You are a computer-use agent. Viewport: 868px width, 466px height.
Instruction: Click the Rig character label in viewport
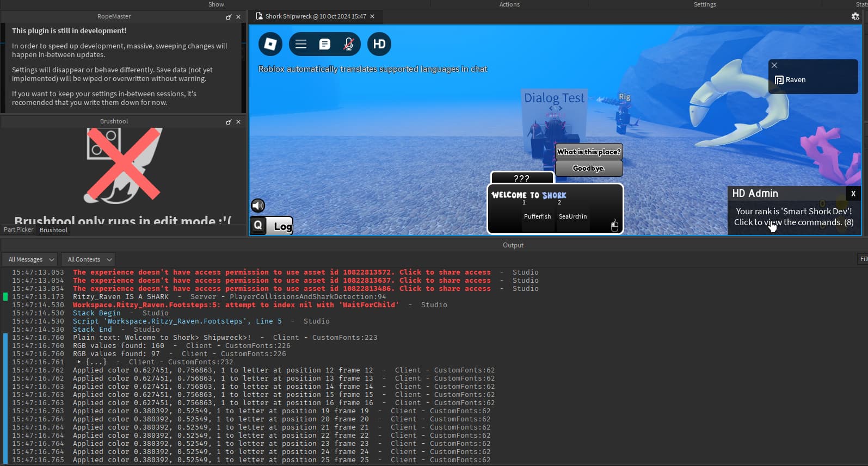(x=624, y=97)
